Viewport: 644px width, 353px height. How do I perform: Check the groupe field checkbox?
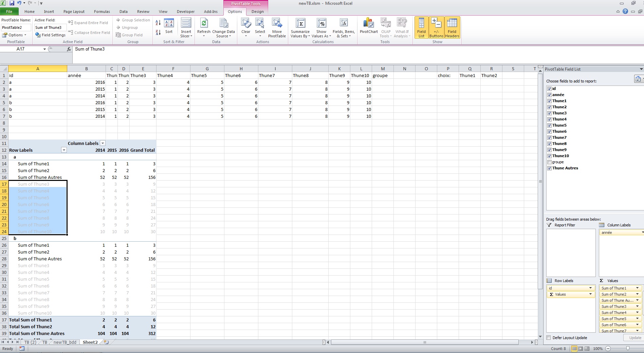549,162
